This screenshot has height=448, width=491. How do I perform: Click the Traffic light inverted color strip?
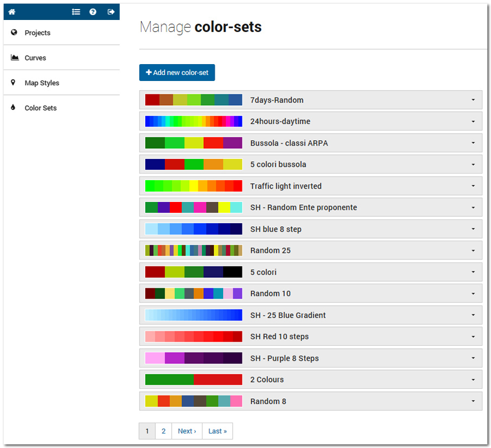(x=193, y=186)
